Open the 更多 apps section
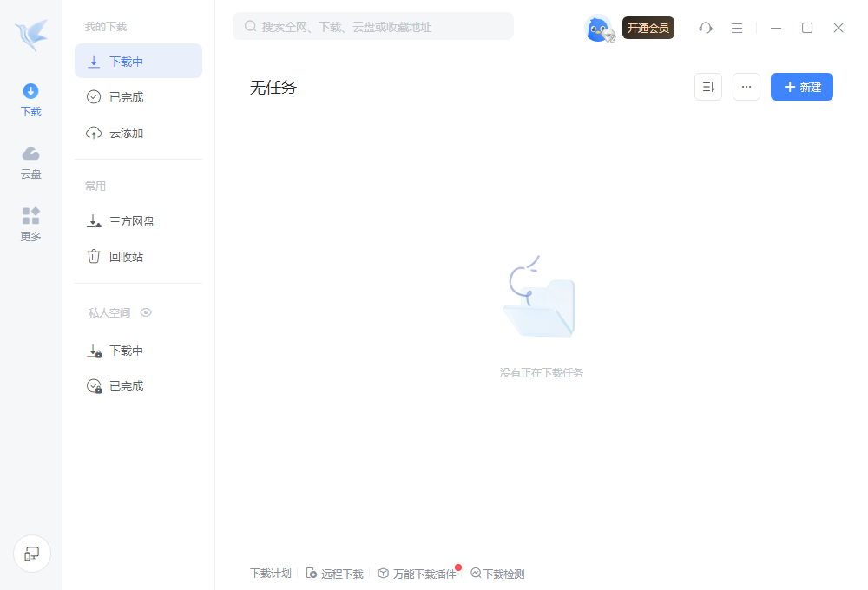This screenshot has width=868, height=590. 31,225
